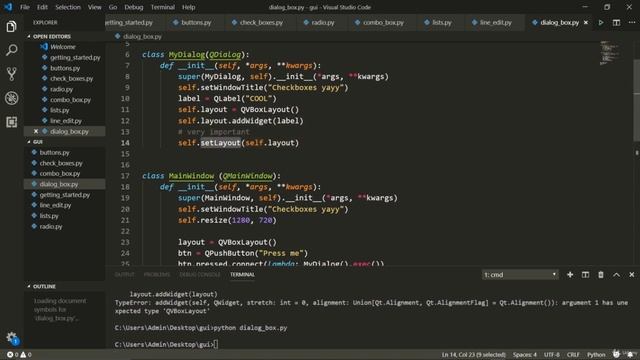Run Python file with play icon
Image resolution: width=640 pixels, height=360 pixels.
[601, 23]
